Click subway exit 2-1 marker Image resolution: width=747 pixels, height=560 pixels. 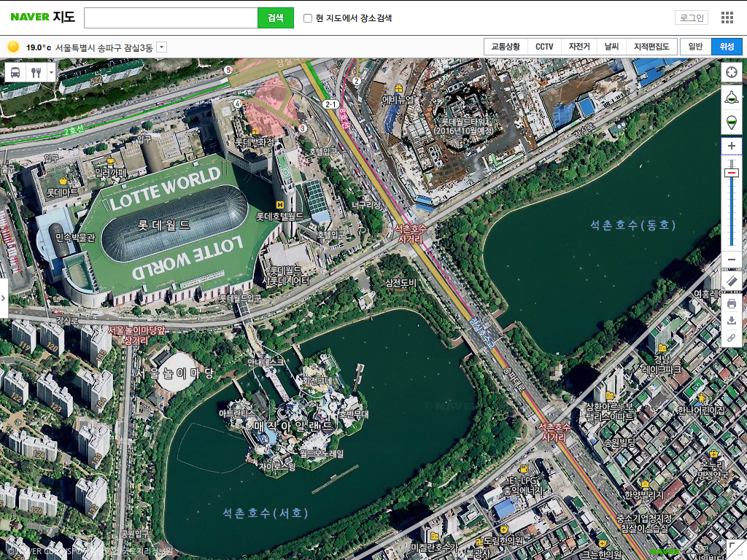coord(330,104)
